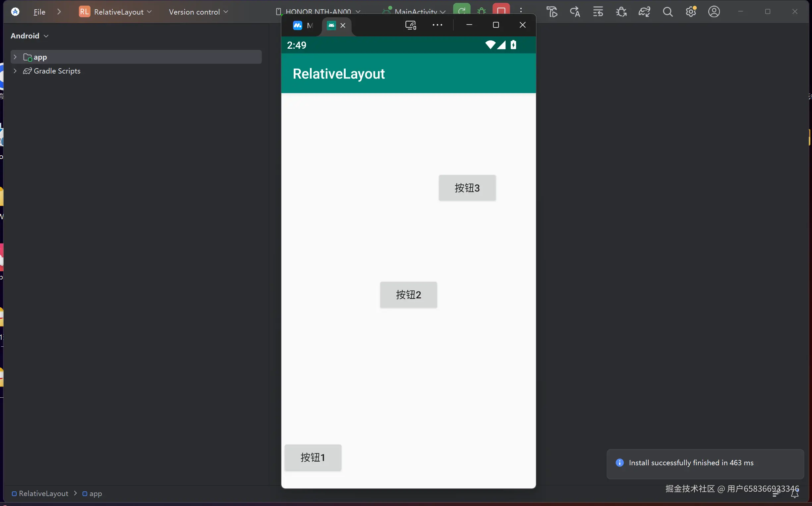The width and height of the screenshot is (812, 506).
Task: Open IDE settings gear icon
Action: tap(691, 12)
